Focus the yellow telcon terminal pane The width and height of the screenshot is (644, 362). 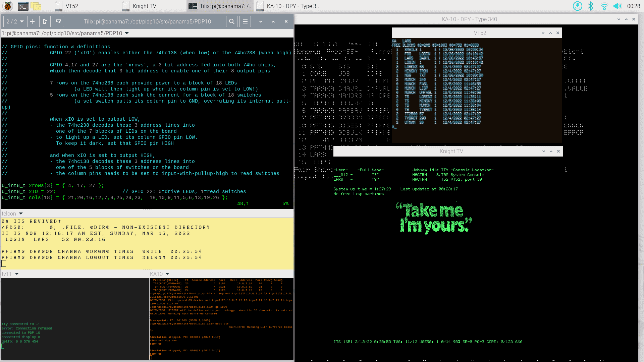click(x=147, y=243)
